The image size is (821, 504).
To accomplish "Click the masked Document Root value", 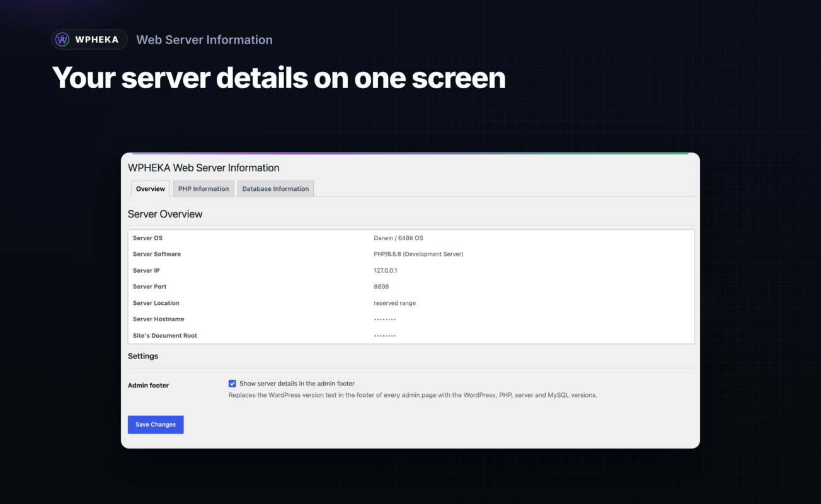I will (385, 336).
